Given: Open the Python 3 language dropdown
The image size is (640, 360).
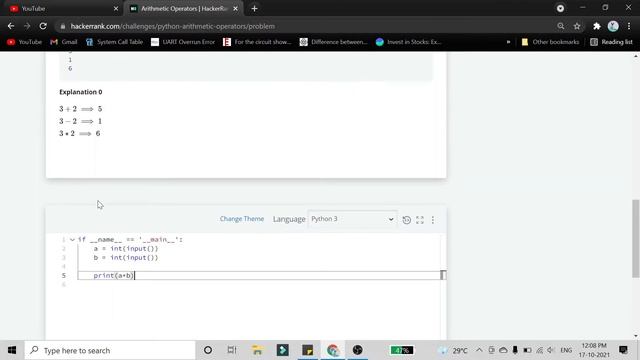Looking at the screenshot, I should point(352,219).
